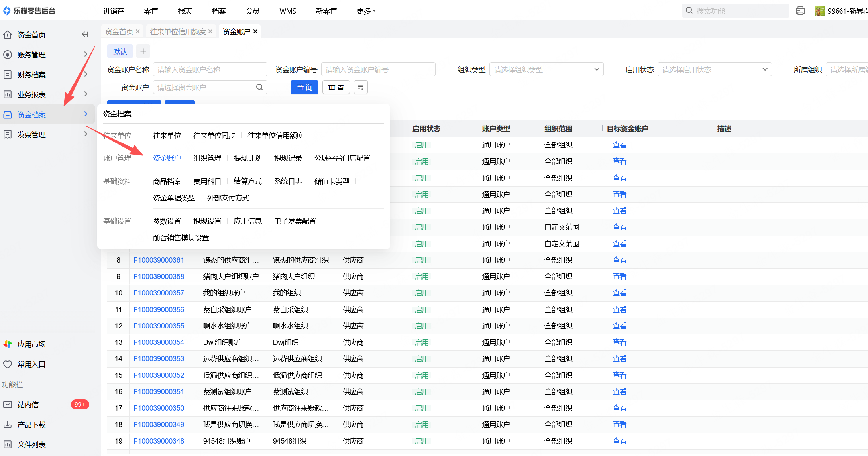Open the 启用状态 dropdown
The image size is (868, 456).
point(714,69)
